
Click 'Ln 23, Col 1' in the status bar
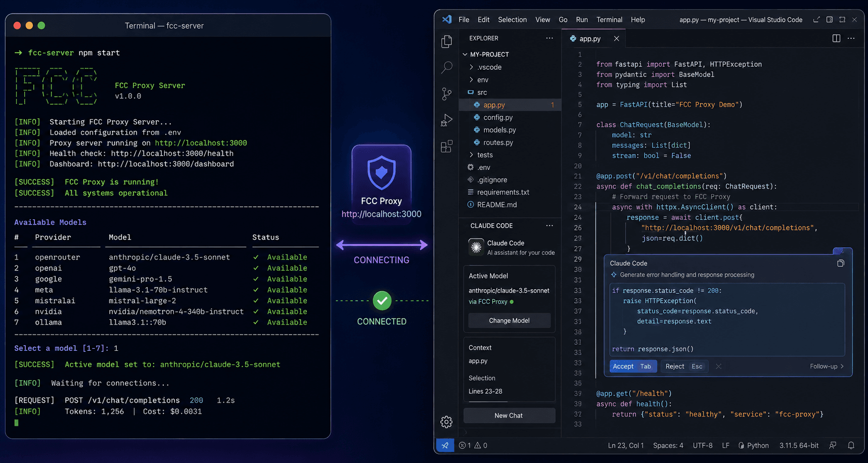coord(626,445)
